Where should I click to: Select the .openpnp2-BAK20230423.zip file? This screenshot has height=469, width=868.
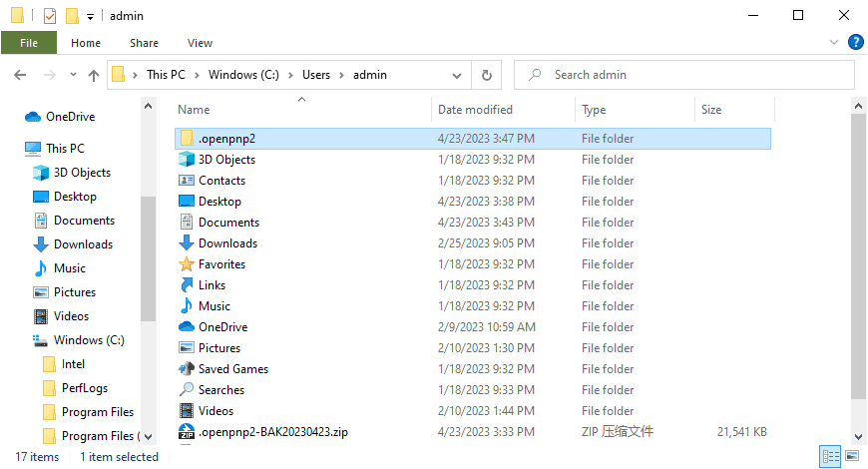(x=272, y=432)
